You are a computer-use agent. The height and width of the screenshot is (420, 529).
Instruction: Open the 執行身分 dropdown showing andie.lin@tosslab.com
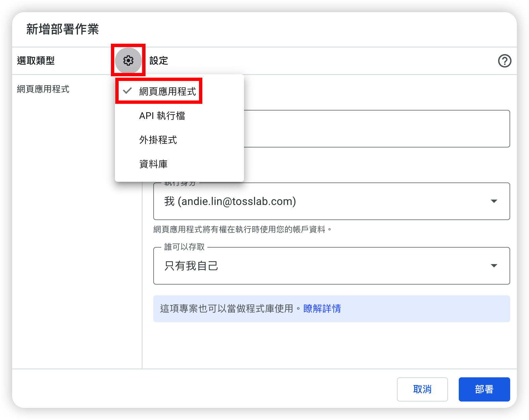tap(323, 201)
